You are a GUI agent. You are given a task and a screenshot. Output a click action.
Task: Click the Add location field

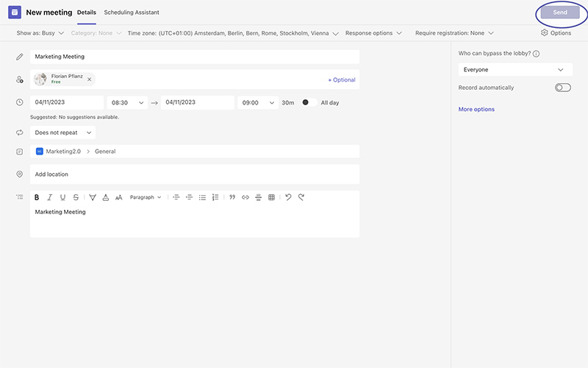pos(195,174)
